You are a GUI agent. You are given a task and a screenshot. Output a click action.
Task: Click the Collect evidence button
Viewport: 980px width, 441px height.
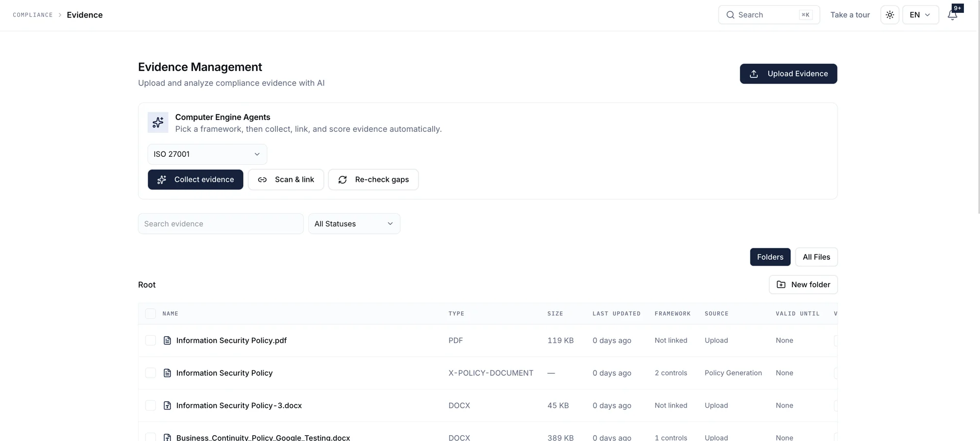(x=196, y=180)
